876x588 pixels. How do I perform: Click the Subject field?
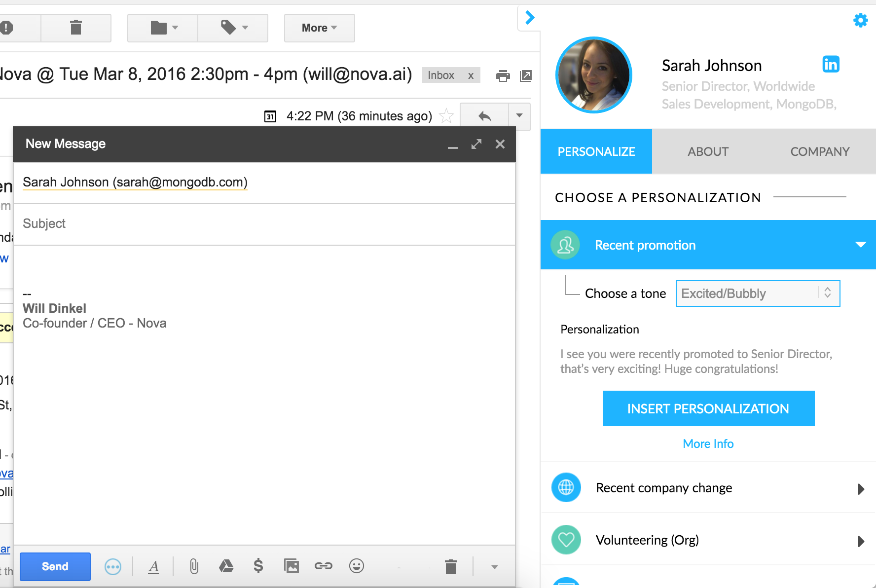tap(264, 224)
